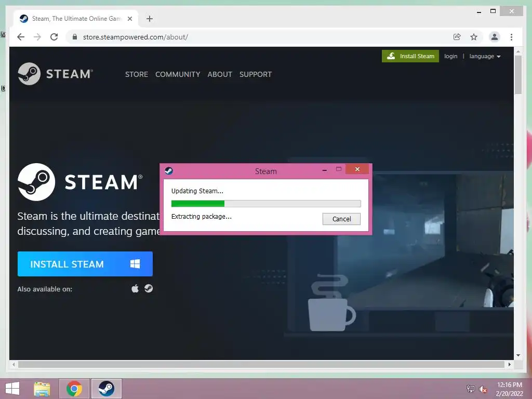The width and height of the screenshot is (532, 399).
Task: Open the Chrome profile avatar
Action: [x=495, y=37]
